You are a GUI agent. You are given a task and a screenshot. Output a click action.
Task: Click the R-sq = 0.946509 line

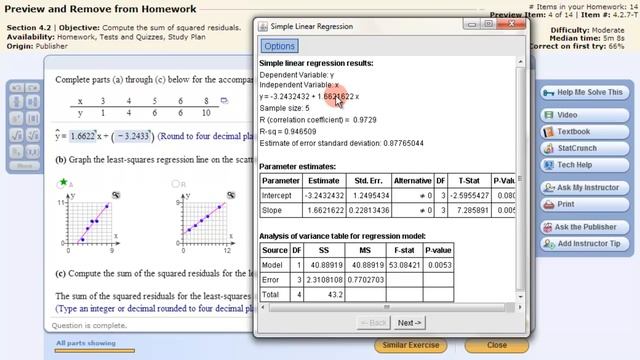tap(288, 132)
